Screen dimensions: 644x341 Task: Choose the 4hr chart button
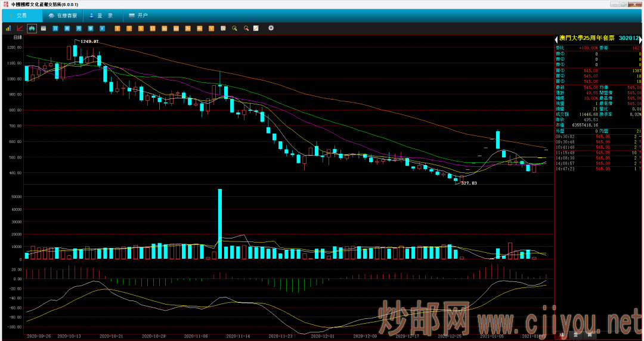coord(200,29)
